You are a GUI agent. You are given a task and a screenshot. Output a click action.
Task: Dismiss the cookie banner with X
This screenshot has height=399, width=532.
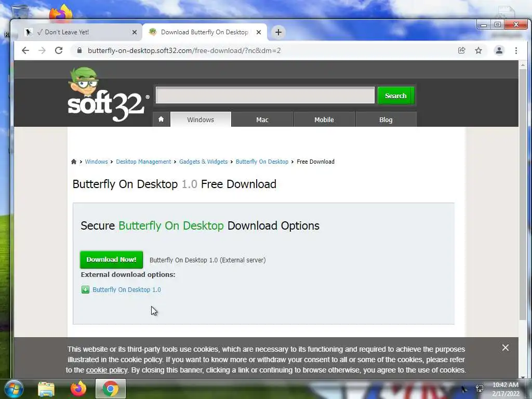click(505, 348)
